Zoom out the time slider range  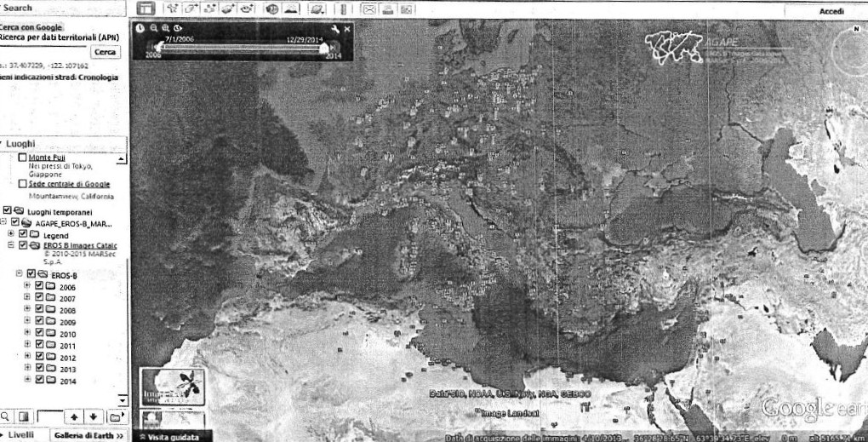(153, 28)
